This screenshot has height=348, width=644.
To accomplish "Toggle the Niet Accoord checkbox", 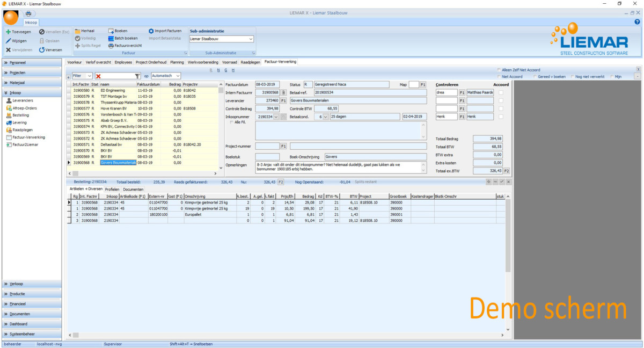I will [x=499, y=77].
